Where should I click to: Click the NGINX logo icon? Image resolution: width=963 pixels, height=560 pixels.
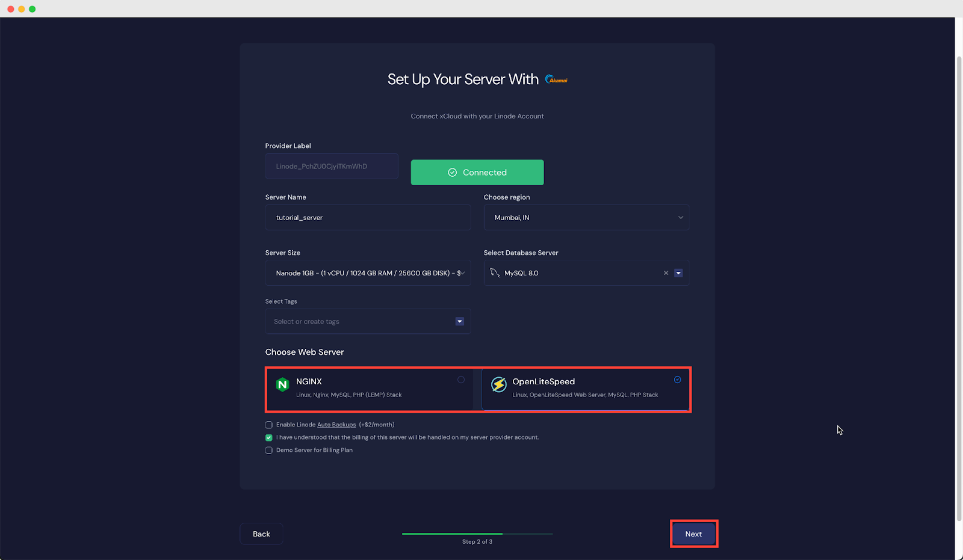point(282,385)
